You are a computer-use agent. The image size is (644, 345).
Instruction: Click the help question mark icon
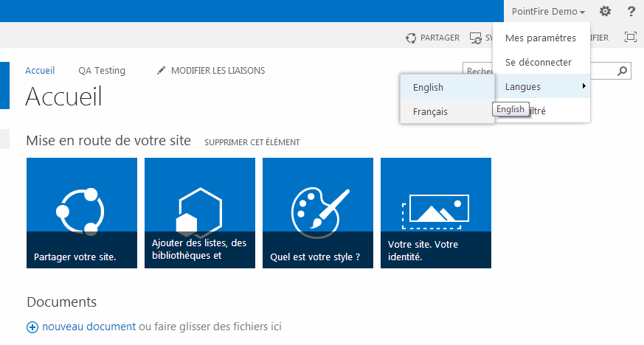click(x=631, y=11)
